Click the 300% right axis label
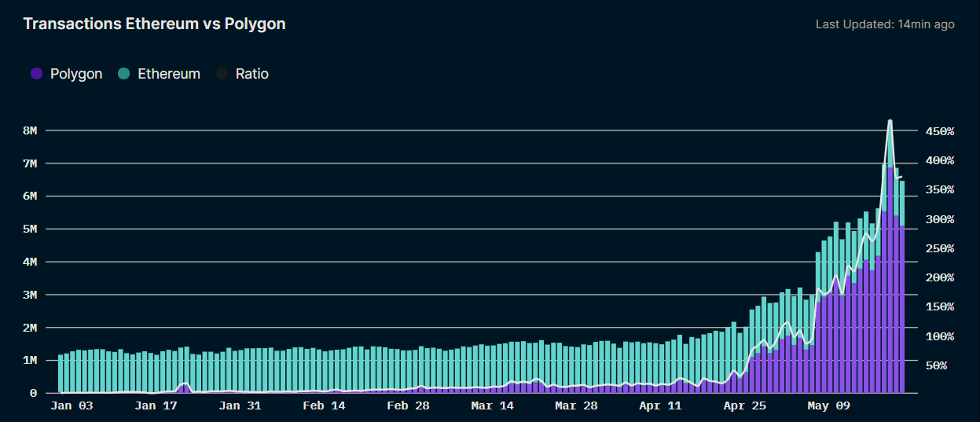 tap(939, 219)
